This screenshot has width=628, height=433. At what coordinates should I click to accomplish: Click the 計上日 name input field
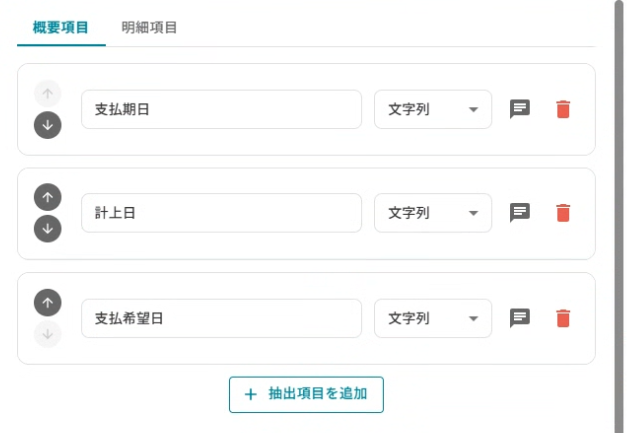pyautogui.click(x=221, y=213)
